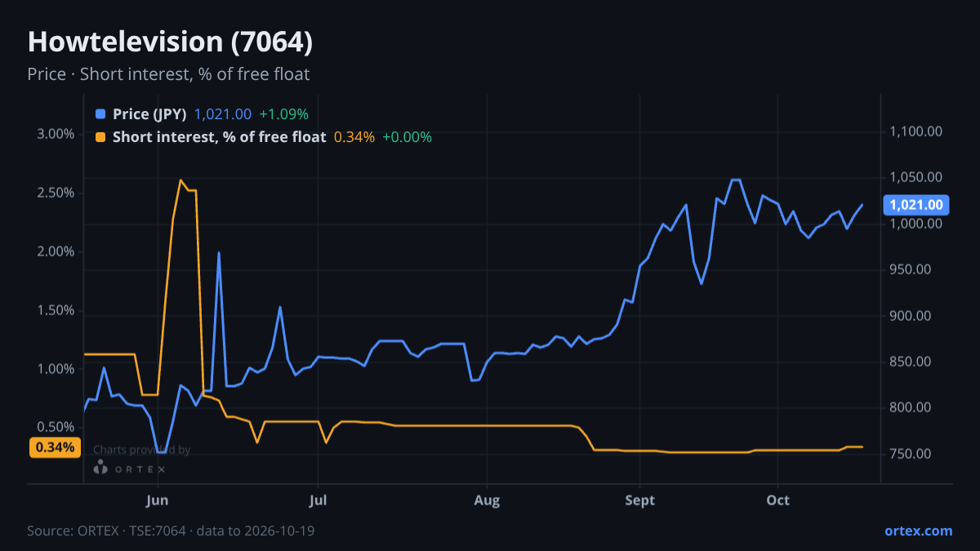This screenshot has width=980, height=551.
Task: Click the 1.00% left axis label
Action: point(56,369)
